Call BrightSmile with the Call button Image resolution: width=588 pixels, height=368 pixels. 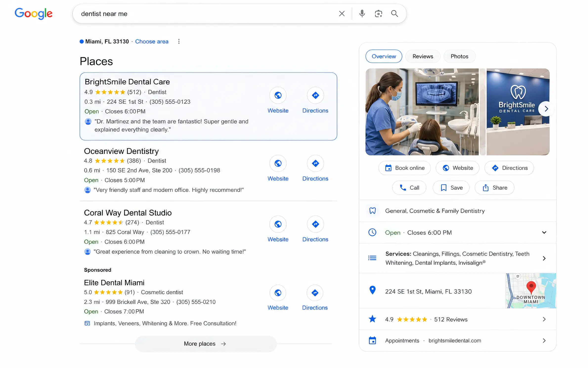click(x=409, y=188)
